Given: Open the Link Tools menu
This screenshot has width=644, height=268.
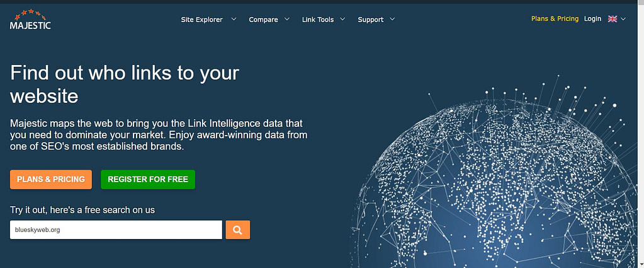Looking at the screenshot, I should click(318, 20).
